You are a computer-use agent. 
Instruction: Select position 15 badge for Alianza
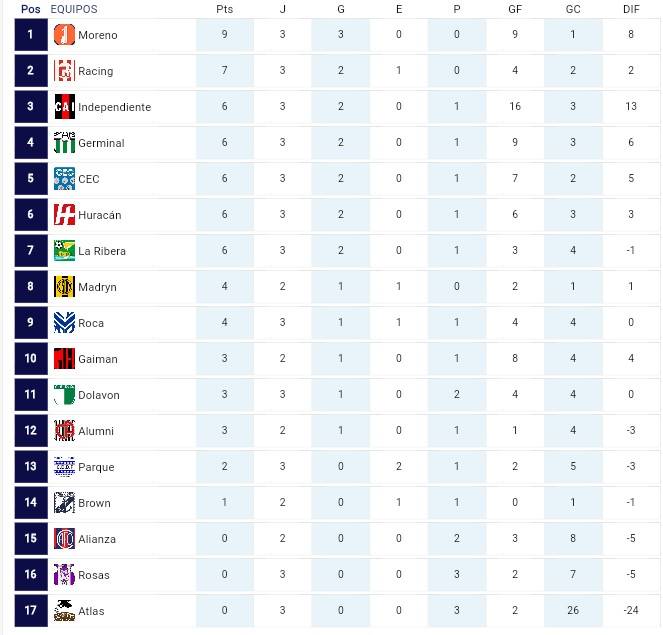tap(31, 539)
